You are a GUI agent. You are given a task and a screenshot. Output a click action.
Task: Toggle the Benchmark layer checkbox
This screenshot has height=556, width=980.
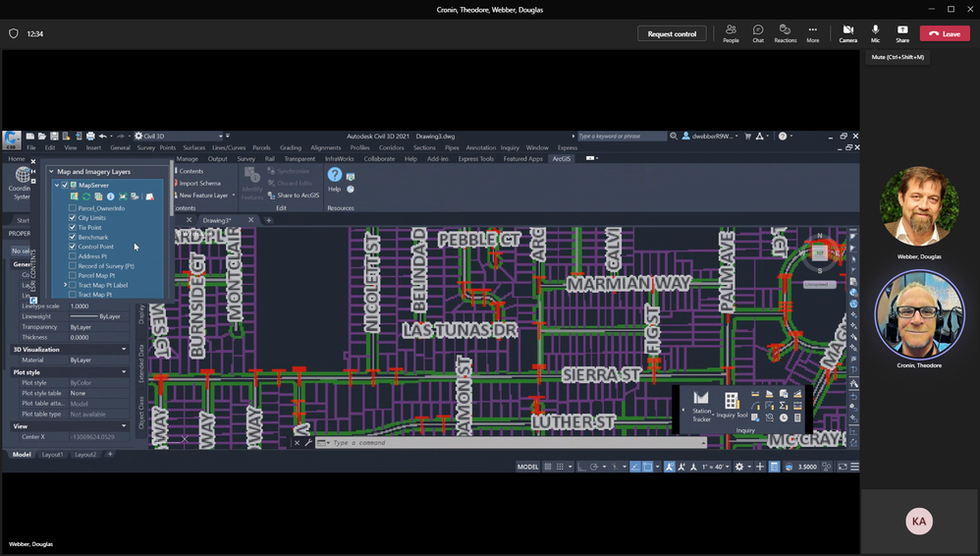[73, 237]
